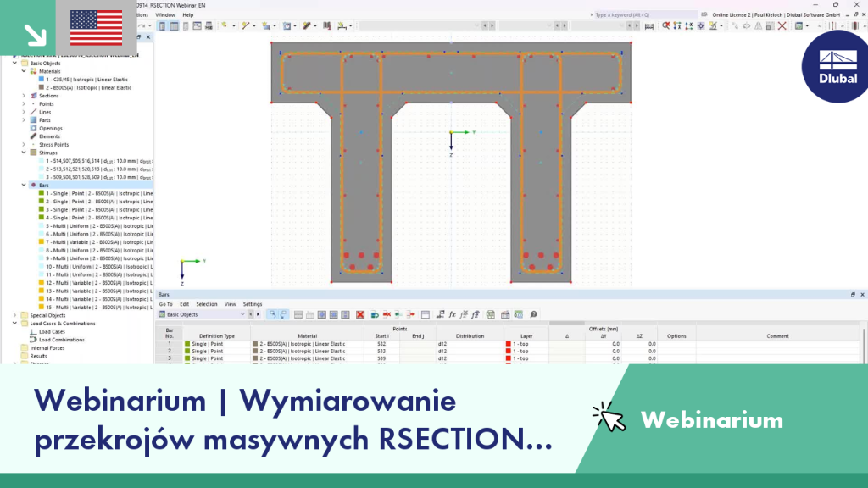The image size is (868, 488).
Task: Click the Lines icon in navigator tree
Action: click(34, 112)
